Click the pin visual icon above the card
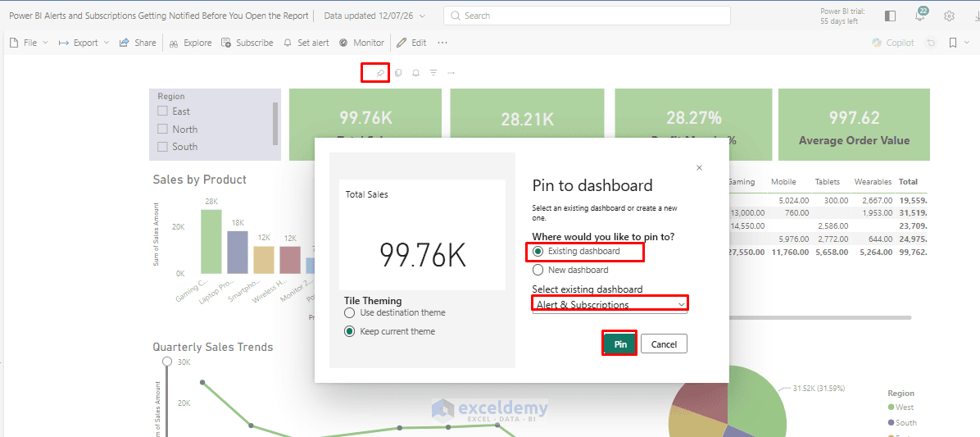Viewport: 980px width, 437px height. [x=380, y=73]
